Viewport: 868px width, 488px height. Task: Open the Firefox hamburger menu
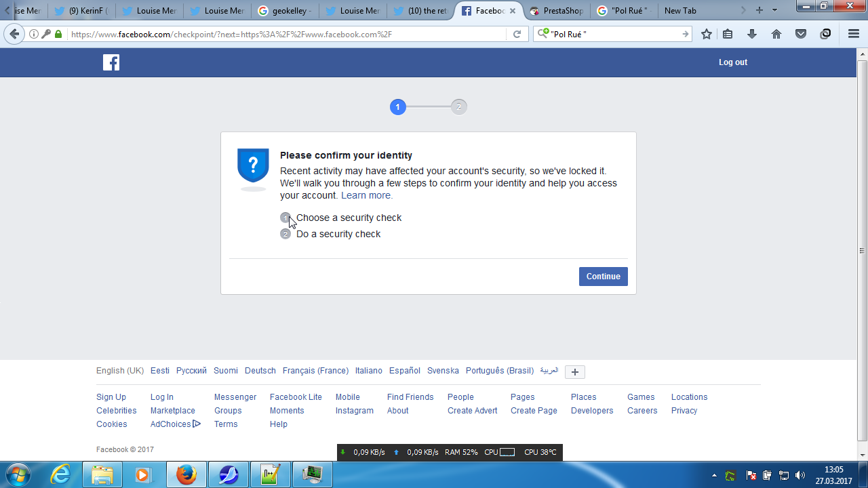point(854,34)
